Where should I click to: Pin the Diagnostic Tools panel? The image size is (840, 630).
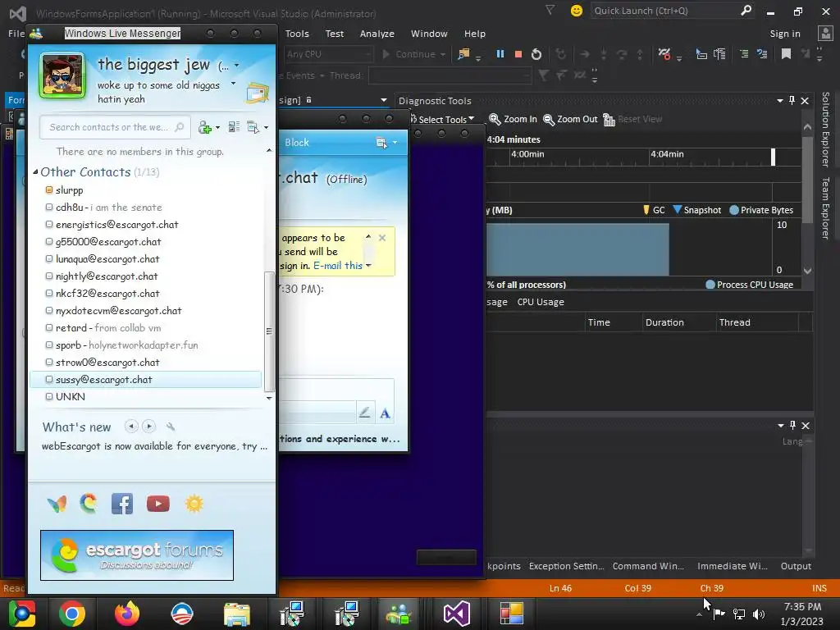click(792, 100)
